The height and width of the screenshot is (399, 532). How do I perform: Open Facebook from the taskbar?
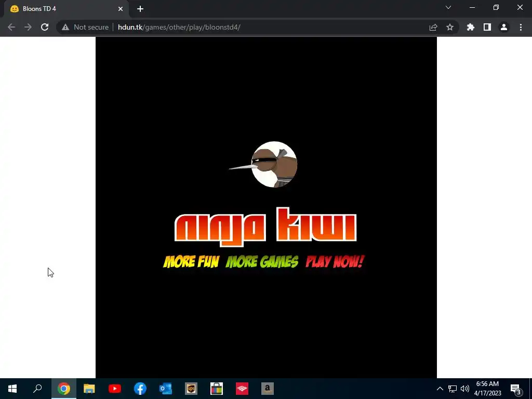pyautogui.click(x=140, y=389)
